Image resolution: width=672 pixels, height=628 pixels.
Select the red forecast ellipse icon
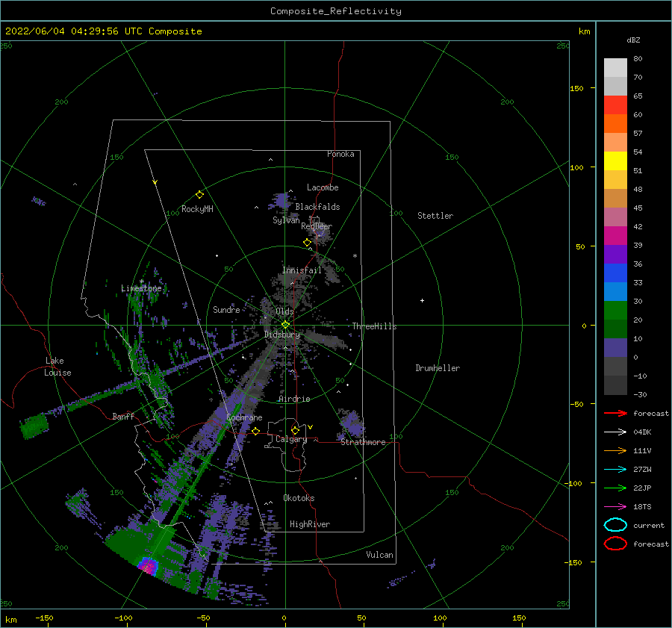point(615,544)
